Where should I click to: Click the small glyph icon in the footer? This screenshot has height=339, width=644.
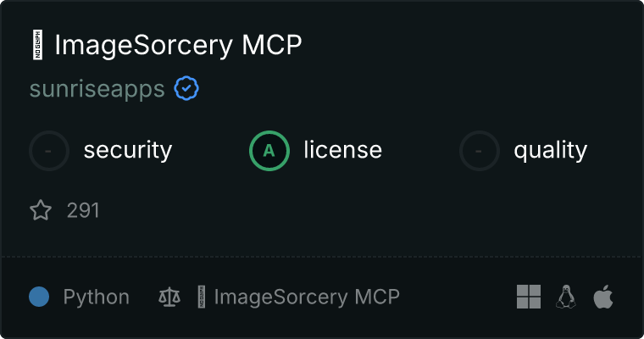[x=202, y=297]
